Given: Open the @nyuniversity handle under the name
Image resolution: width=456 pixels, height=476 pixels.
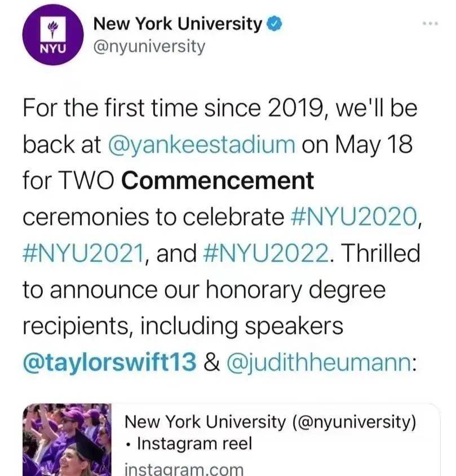Looking at the screenshot, I should tap(149, 47).
